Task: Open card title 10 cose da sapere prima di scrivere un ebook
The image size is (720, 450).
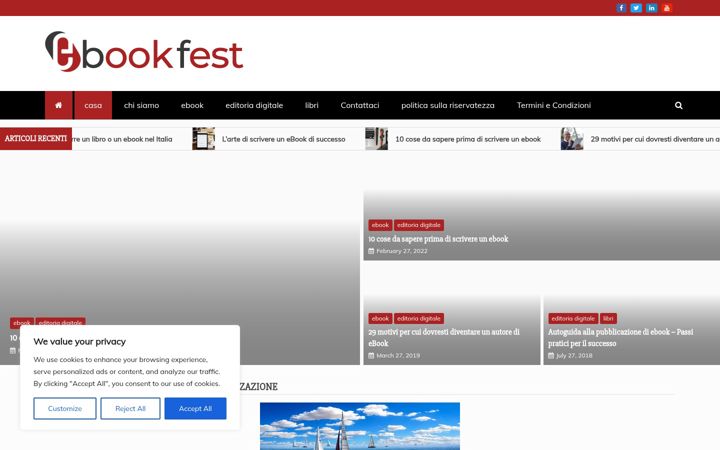Action: 438,239
